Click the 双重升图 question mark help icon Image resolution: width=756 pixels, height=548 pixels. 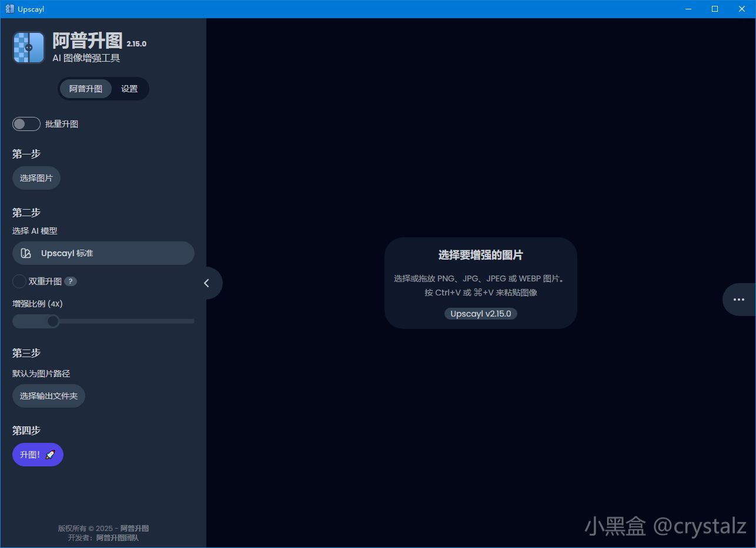(x=71, y=281)
